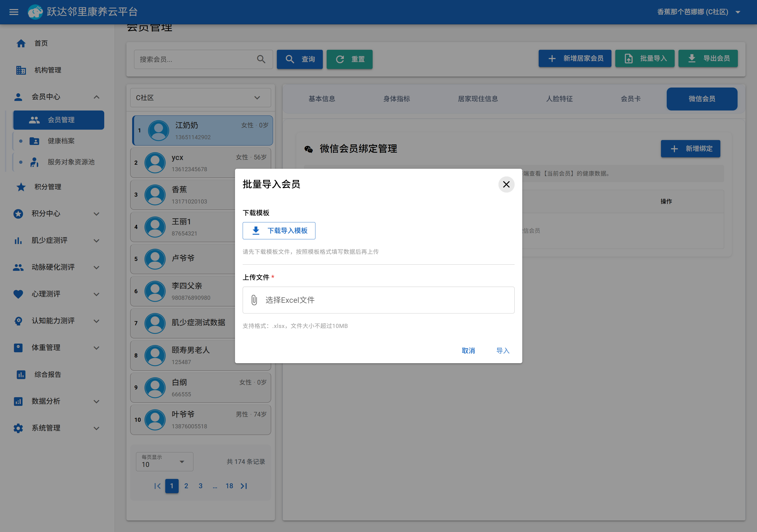Click the 肌少症测评 bar chart icon

pos(18,241)
